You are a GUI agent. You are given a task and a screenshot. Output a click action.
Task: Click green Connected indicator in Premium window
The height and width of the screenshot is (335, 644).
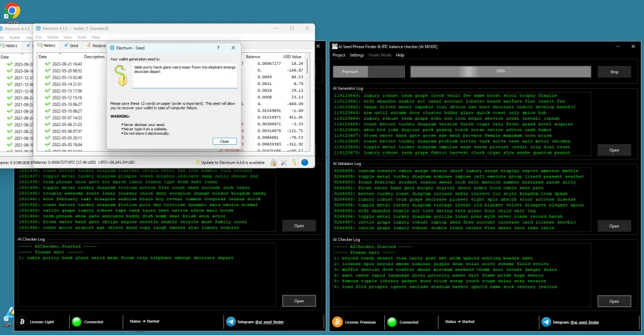tap(392, 322)
